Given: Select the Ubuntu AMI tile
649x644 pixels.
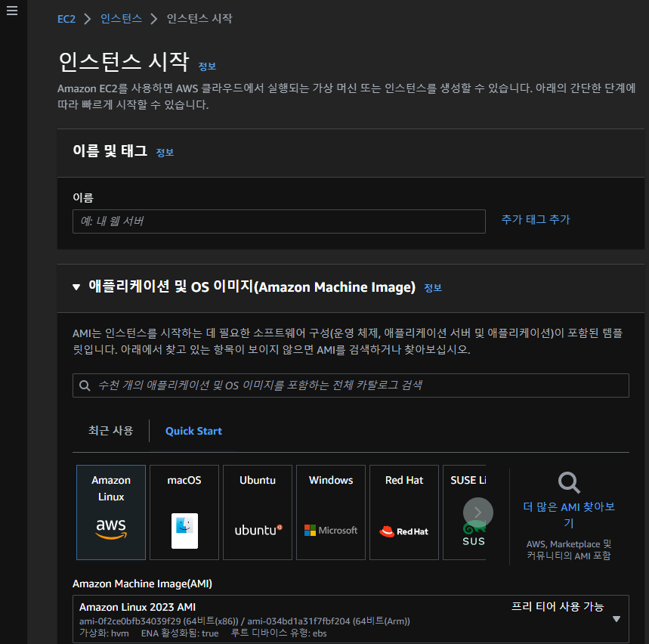Looking at the screenshot, I should [x=258, y=512].
